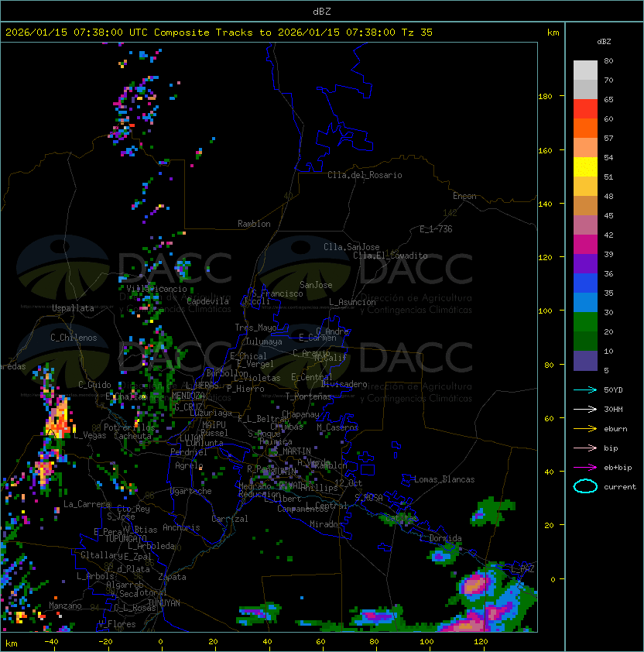The height and width of the screenshot is (652, 644).
Task: Click the 'L_Dormida' map label
Action: pos(440,538)
